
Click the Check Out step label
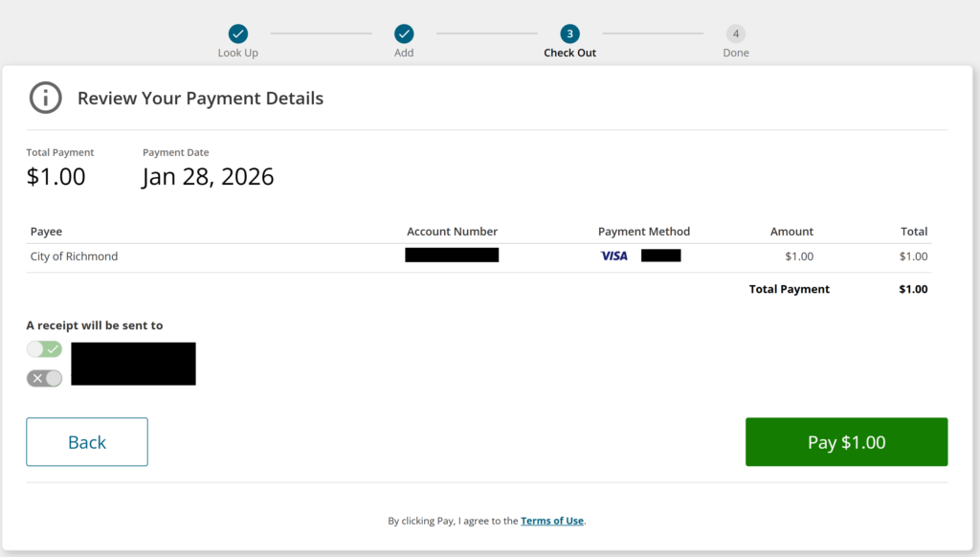(569, 54)
